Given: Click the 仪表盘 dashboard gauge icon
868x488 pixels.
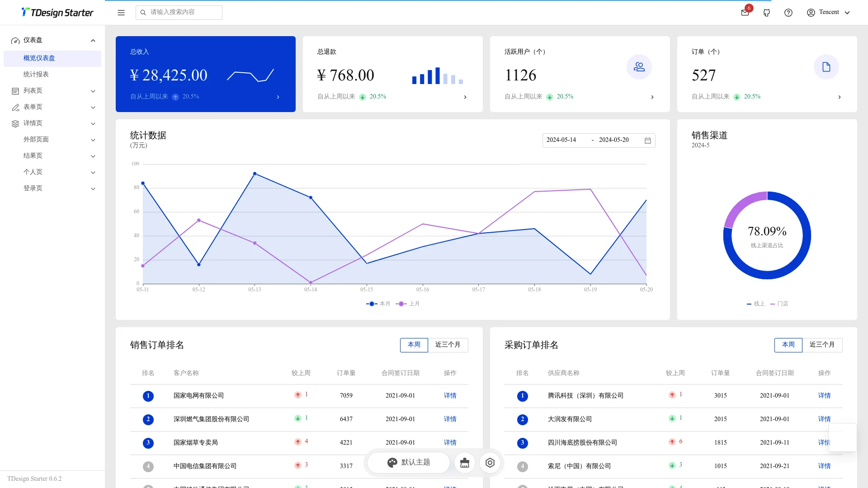Looking at the screenshot, I should (15, 41).
